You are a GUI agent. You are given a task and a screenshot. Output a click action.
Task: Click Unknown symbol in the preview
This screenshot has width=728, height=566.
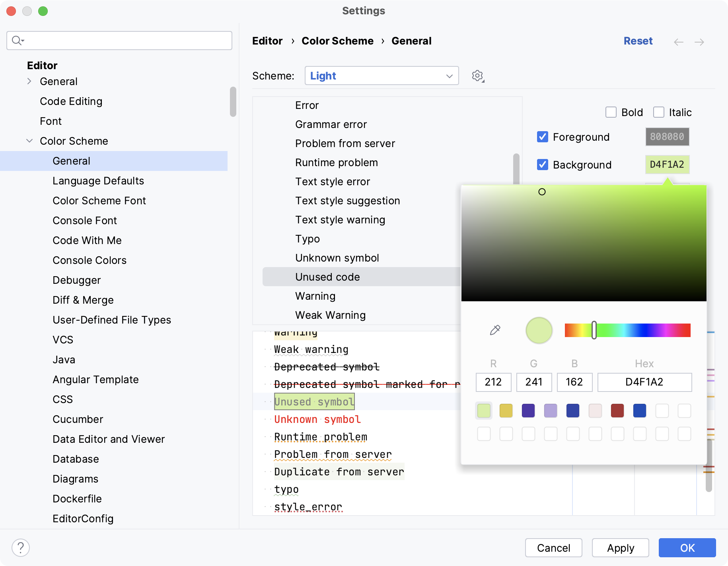[x=317, y=419]
